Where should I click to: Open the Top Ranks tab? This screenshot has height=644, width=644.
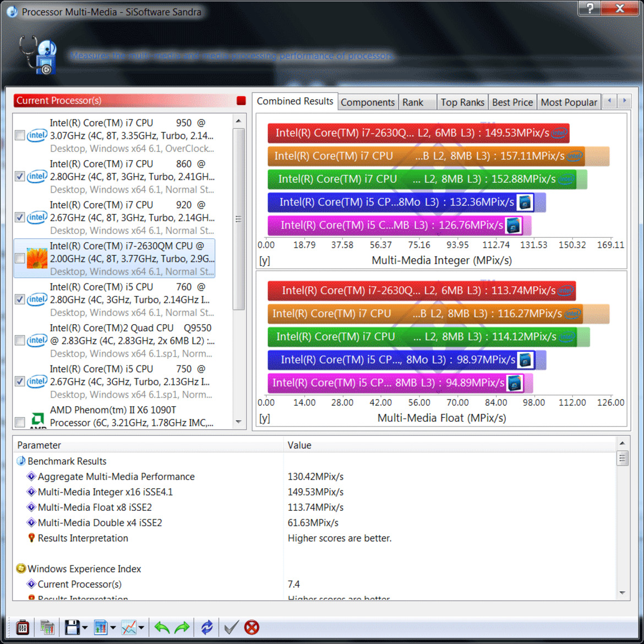point(462,102)
